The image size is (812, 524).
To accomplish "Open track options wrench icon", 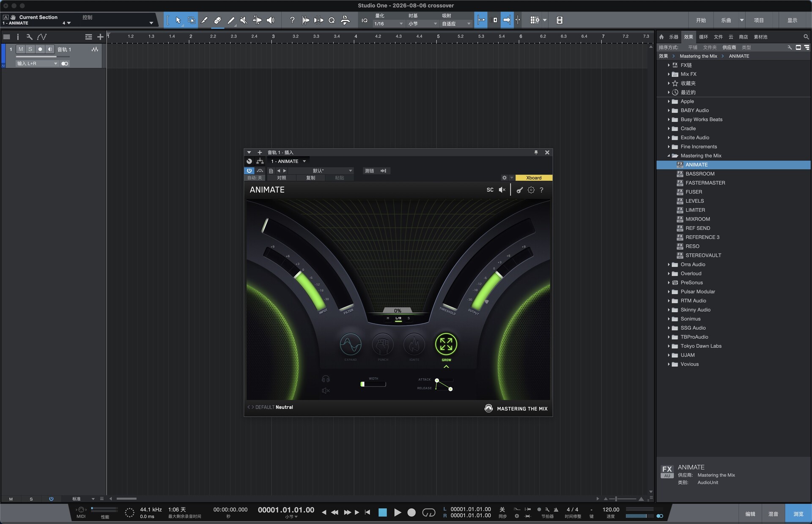I will coord(29,37).
